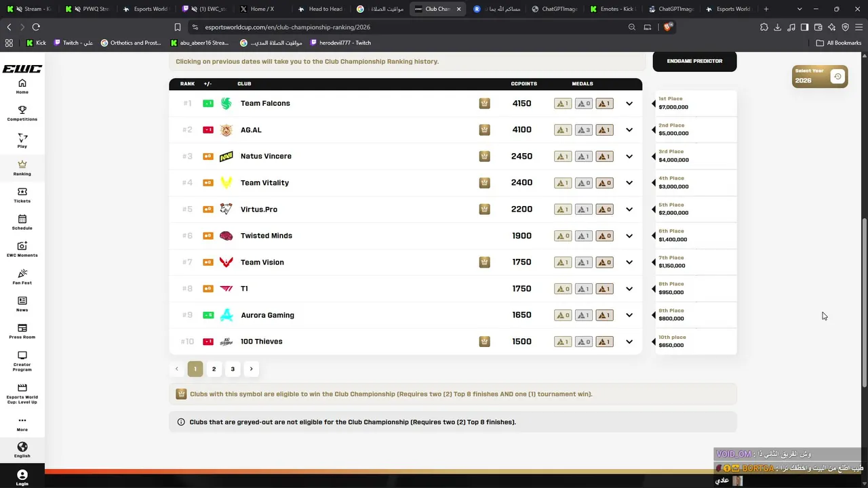Open the Fan Fest section
868x488 pixels.
[22, 277]
